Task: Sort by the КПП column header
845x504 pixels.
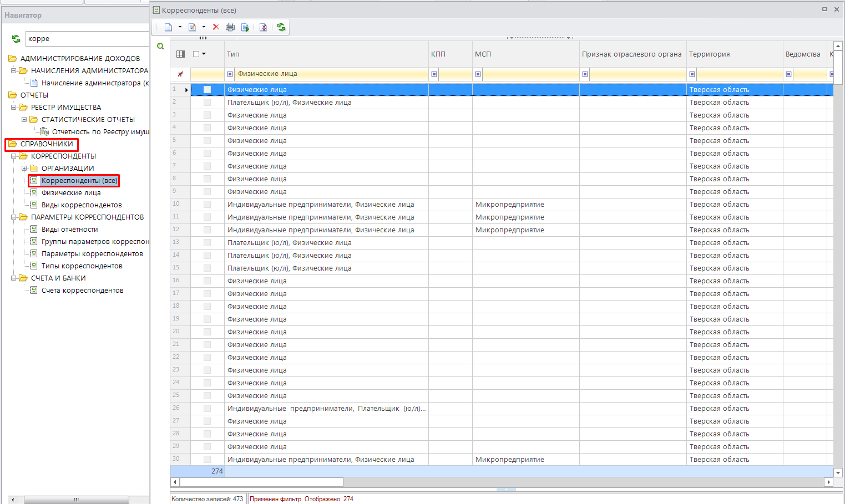Action: click(451, 54)
